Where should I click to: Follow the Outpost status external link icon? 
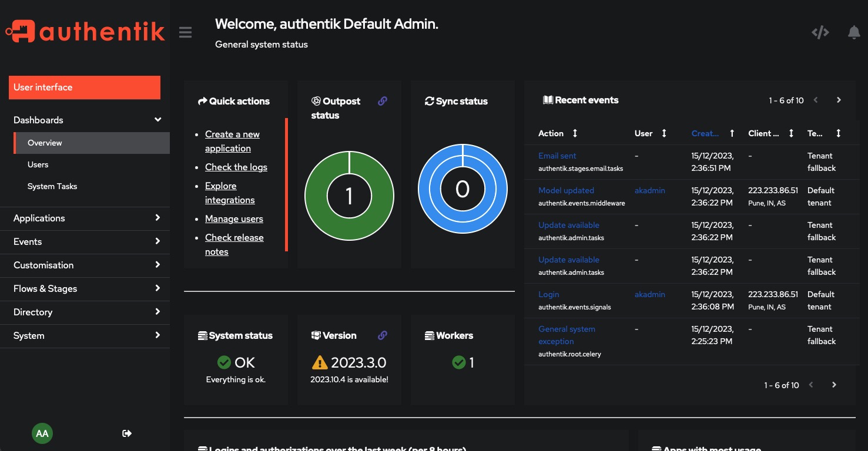383,101
